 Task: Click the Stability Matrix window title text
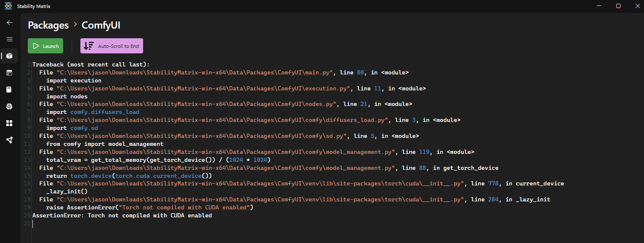[34, 6]
